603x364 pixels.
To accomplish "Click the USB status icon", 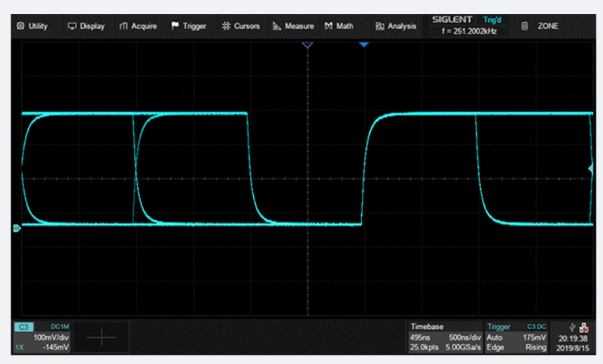I will 572,327.
